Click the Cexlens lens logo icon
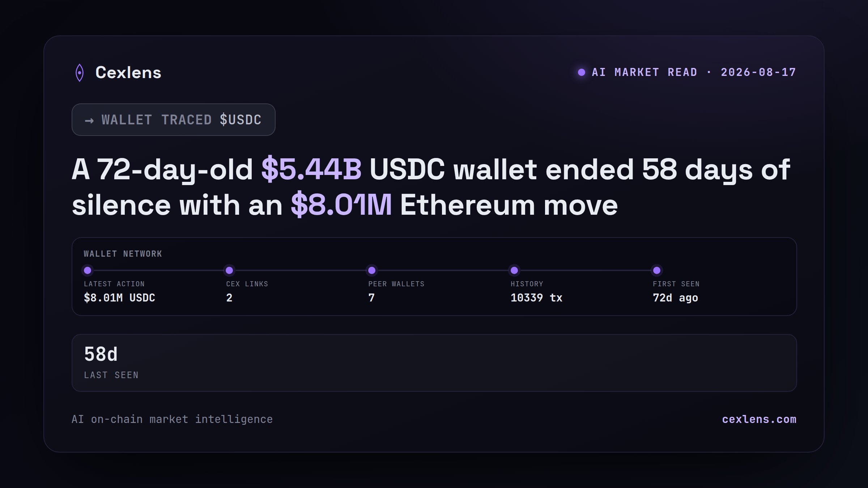Image resolution: width=868 pixels, height=488 pixels. [80, 73]
